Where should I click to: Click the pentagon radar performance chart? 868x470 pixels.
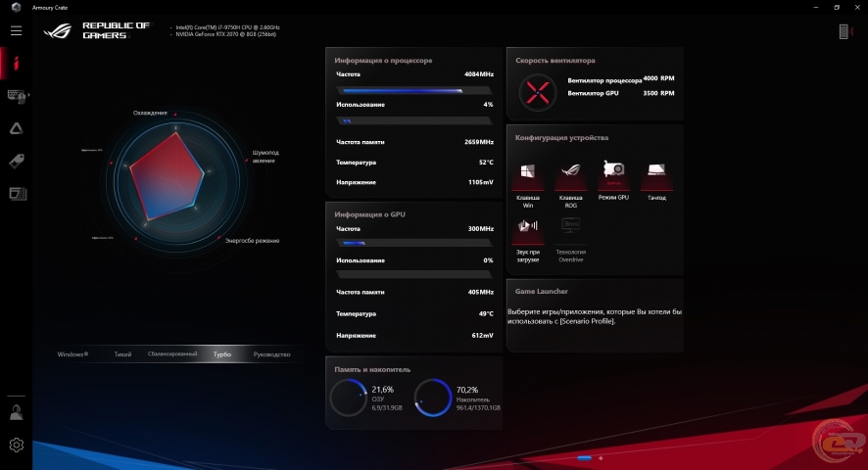click(167, 176)
